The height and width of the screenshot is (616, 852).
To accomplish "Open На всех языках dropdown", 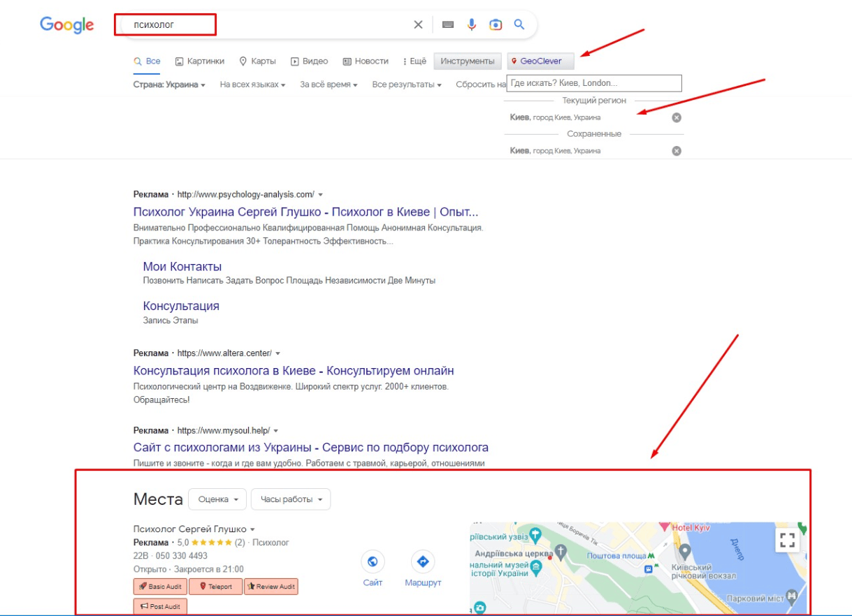I will pyautogui.click(x=252, y=85).
